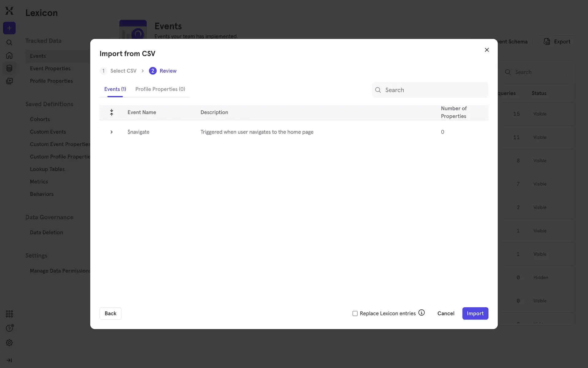Select the Events (1) tab
This screenshot has height=368, width=588.
[x=115, y=89]
